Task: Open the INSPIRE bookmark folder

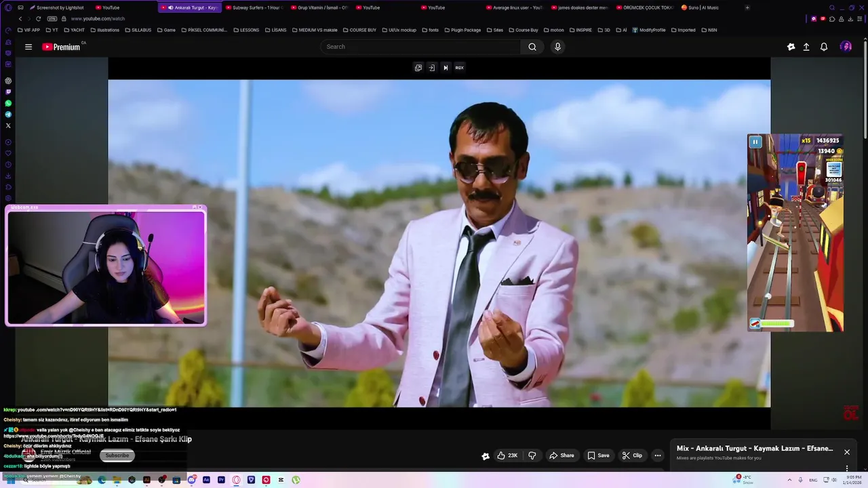Action: click(x=580, y=30)
